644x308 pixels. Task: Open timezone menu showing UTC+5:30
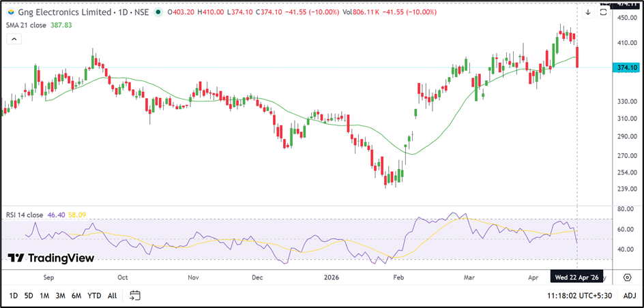click(x=581, y=296)
